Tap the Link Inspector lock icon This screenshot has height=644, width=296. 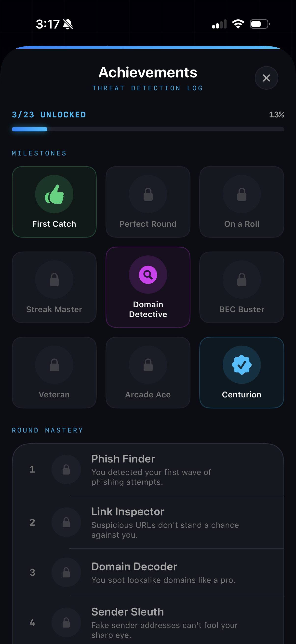click(x=66, y=522)
